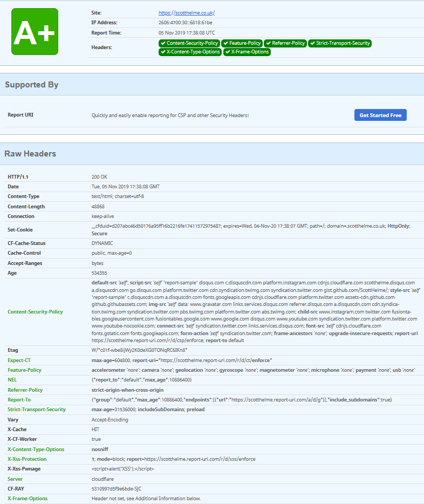This screenshot has height=504, width=424.
Task: Click the Strict-Transport-Security green header badge
Action: tap(340, 43)
